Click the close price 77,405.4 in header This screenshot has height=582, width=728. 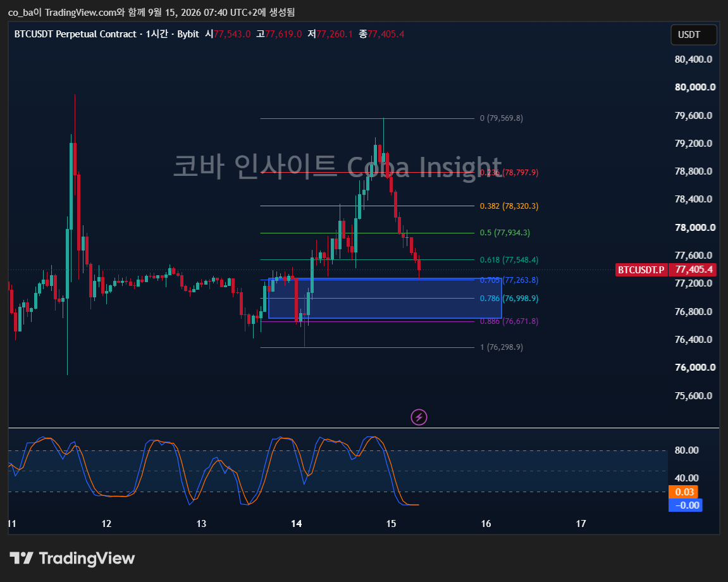click(386, 34)
